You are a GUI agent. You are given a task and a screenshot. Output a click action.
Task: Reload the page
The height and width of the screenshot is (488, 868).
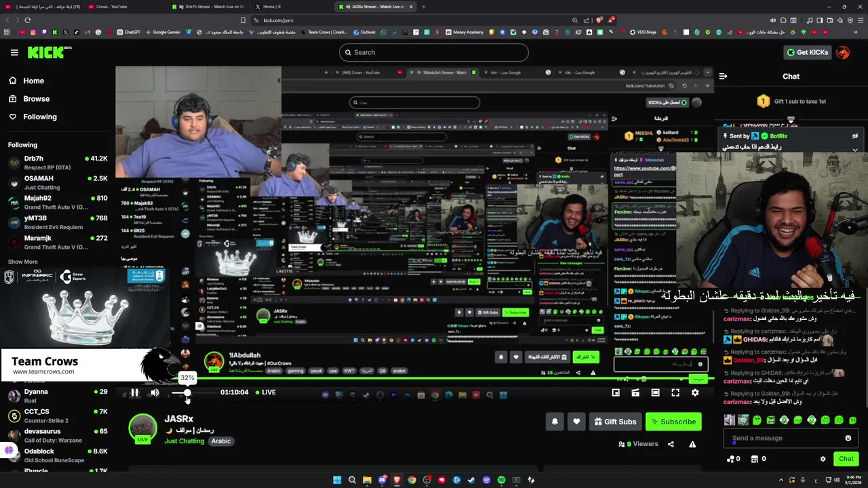pyautogui.click(x=27, y=20)
